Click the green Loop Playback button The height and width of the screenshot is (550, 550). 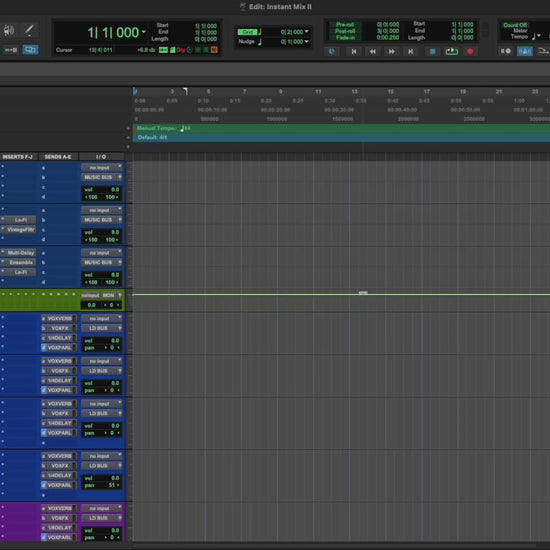(451, 52)
